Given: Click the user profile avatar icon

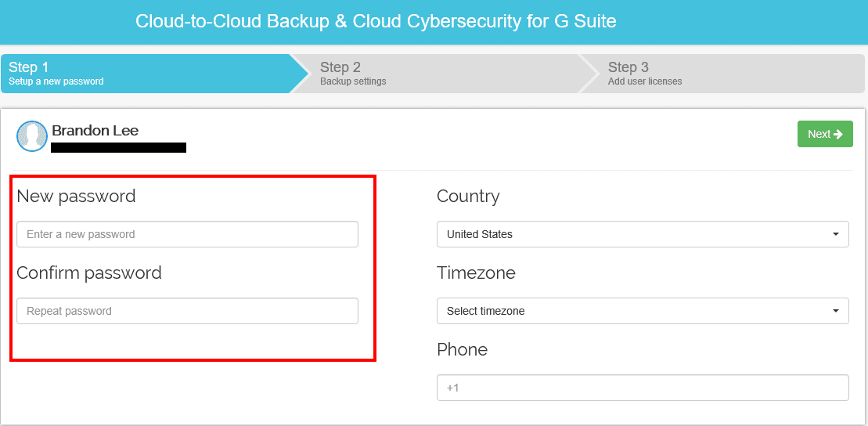Looking at the screenshot, I should pyautogui.click(x=32, y=136).
